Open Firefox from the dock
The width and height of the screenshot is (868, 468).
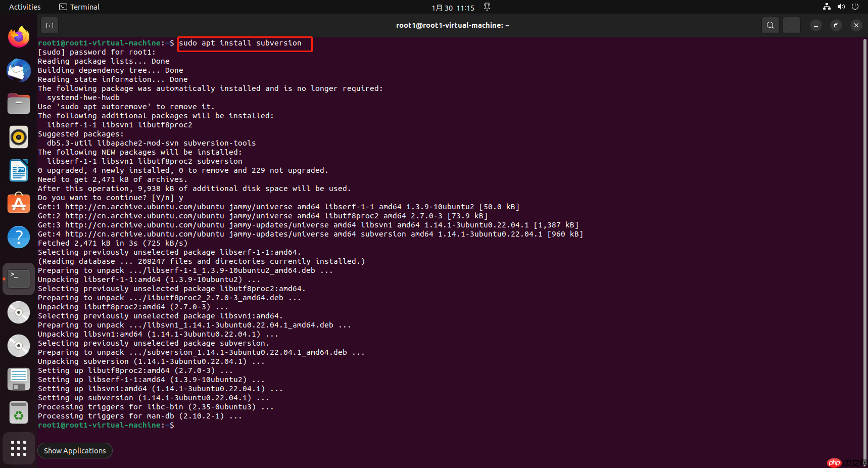[x=19, y=37]
